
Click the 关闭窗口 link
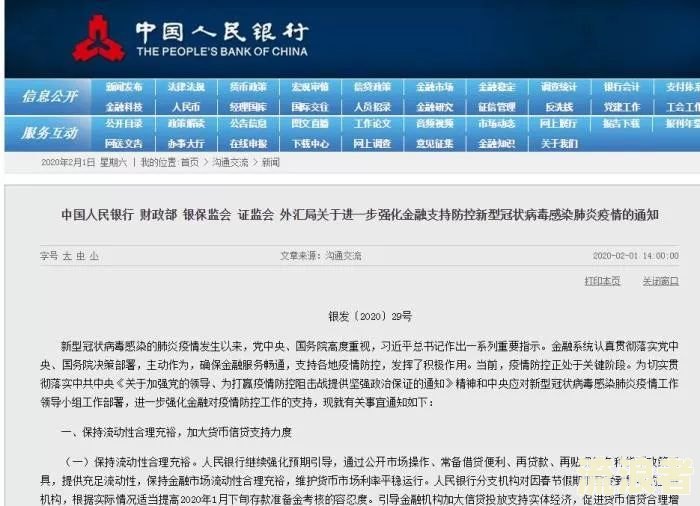(x=661, y=281)
